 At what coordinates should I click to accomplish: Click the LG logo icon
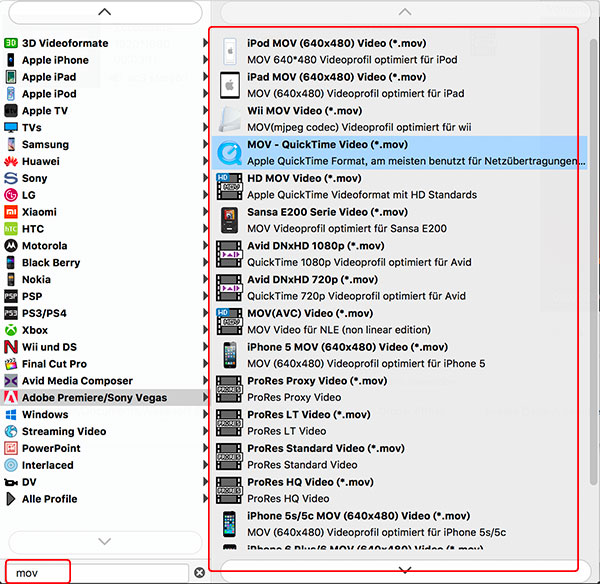click(11, 195)
